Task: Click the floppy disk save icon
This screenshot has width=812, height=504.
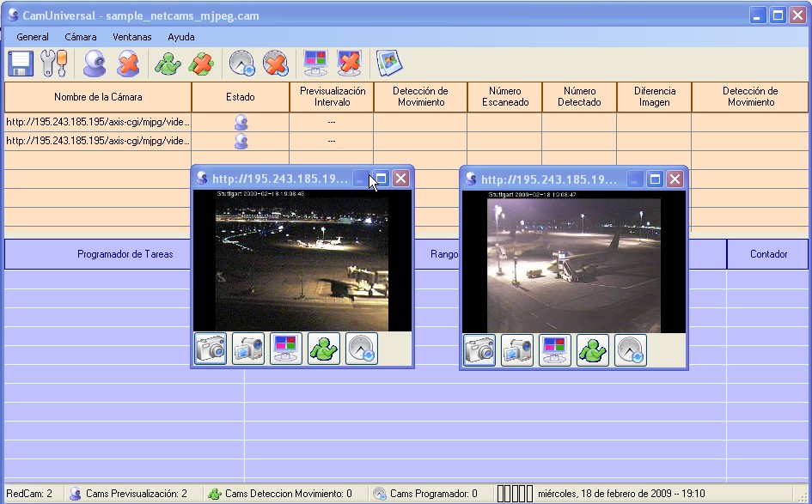Action: tap(21, 64)
